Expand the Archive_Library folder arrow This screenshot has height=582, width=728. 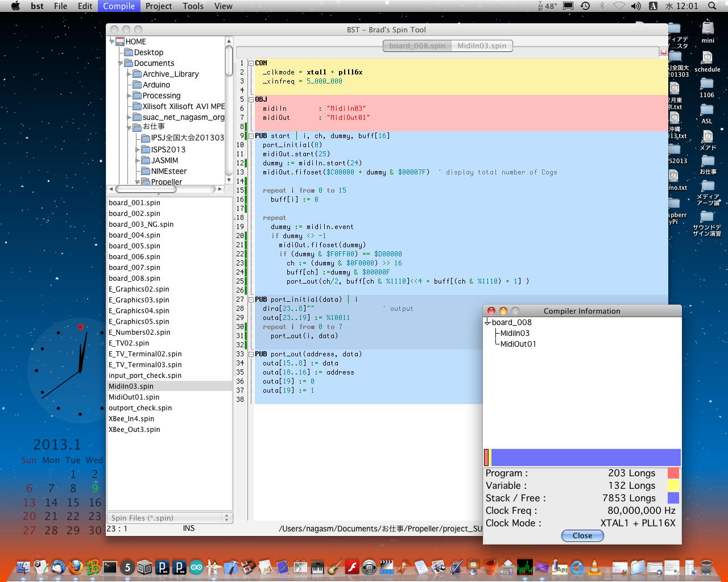tap(129, 74)
